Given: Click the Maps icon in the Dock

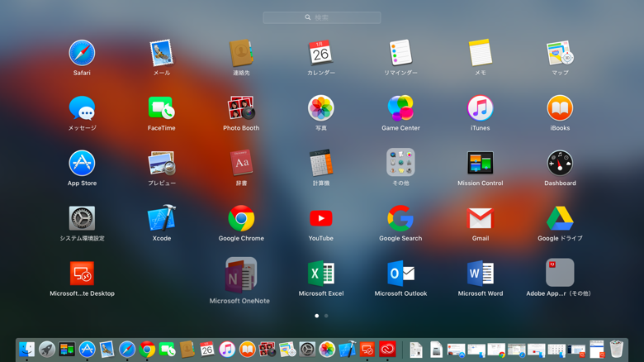Looking at the screenshot, I should [287, 350].
